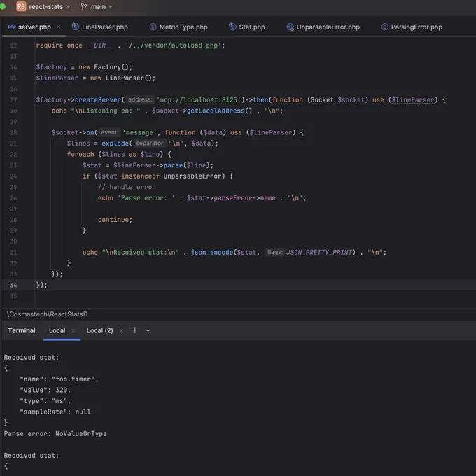Click the Terminal panel title
The image size is (476, 476).
[x=22, y=330]
